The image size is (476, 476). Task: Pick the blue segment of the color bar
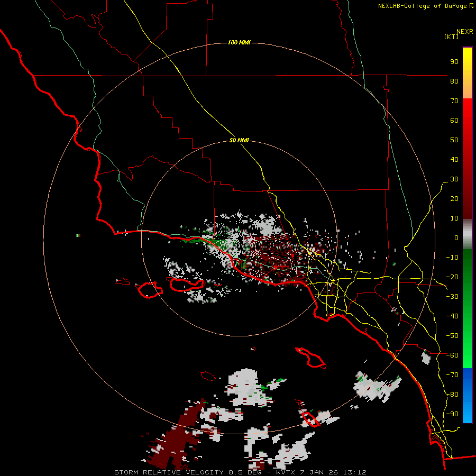click(x=467, y=396)
